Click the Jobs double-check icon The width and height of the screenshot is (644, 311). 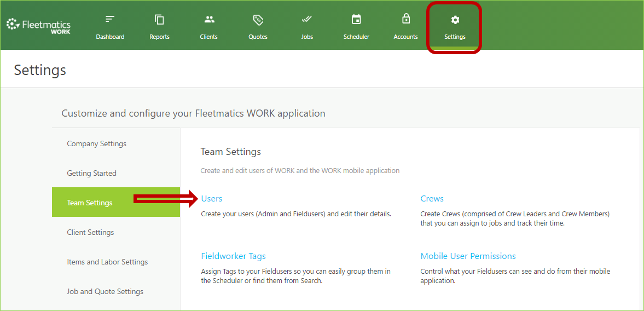click(x=307, y=19)
